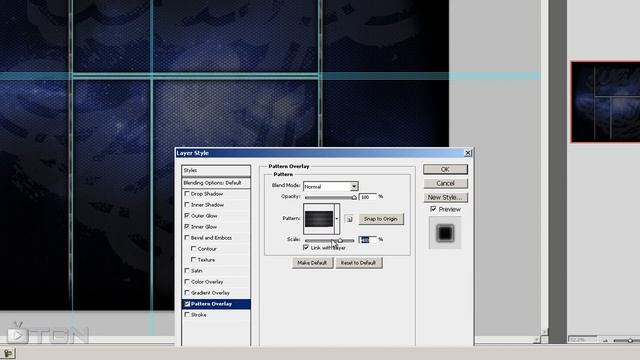Image resolution: width=640 pixels, height=360 pixels.
Task: Uncheck Pattern Overlay checkbox
Action: pos(187,304)
